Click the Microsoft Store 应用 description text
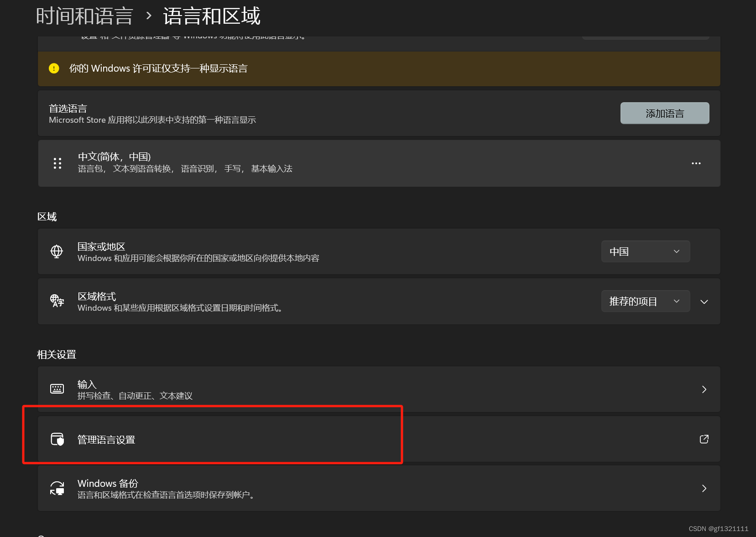 152,120
